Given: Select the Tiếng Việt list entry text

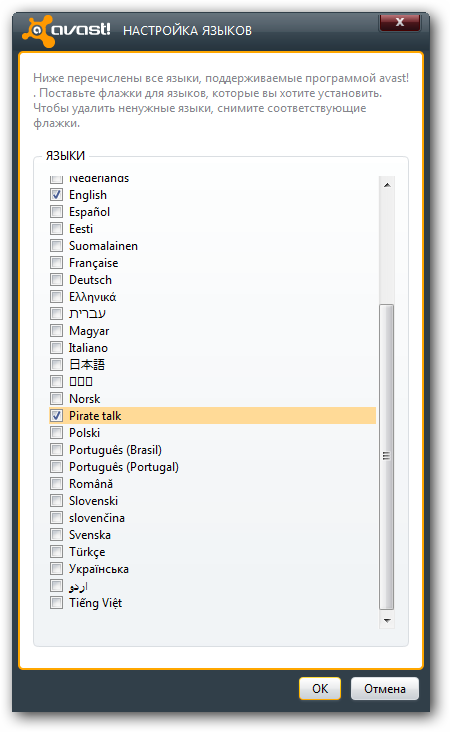Looking at the screenshot, I should pyautogui.click(x=95, y=603).
